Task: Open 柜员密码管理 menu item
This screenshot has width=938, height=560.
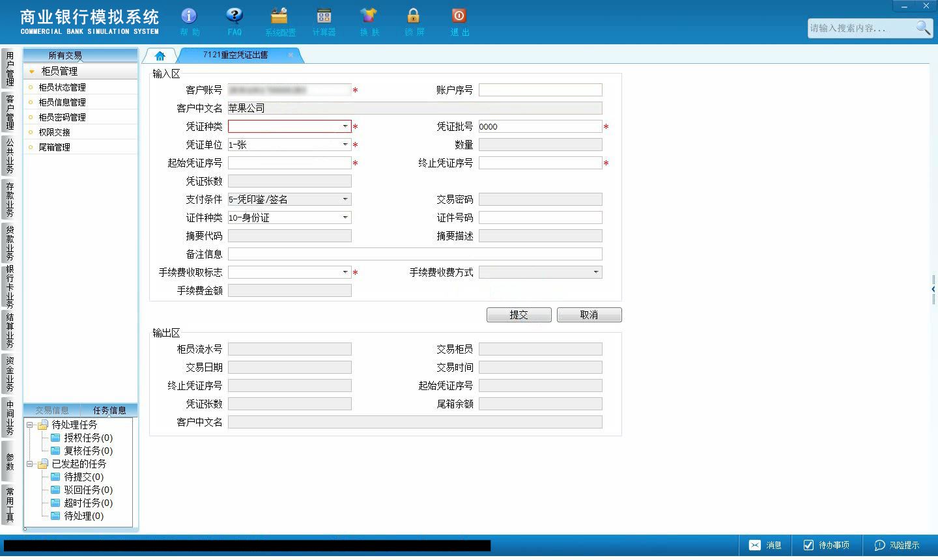Action: [x=62, y=117]
